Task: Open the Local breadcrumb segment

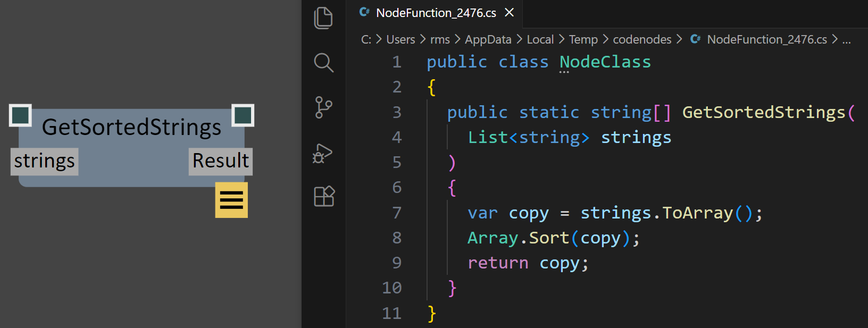Action: tap(540, 40)
